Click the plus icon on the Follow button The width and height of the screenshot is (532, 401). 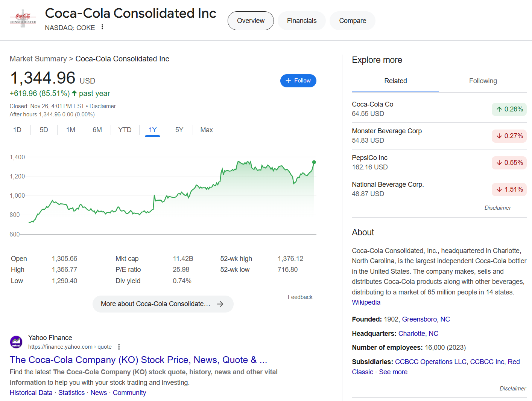point(288,81)
